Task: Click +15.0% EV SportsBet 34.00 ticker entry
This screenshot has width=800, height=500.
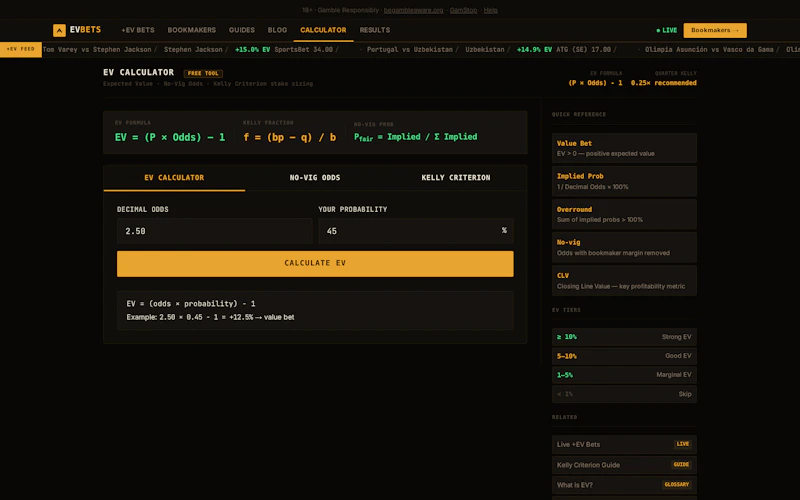Action: pyautogui.click(x=284, y=49)
